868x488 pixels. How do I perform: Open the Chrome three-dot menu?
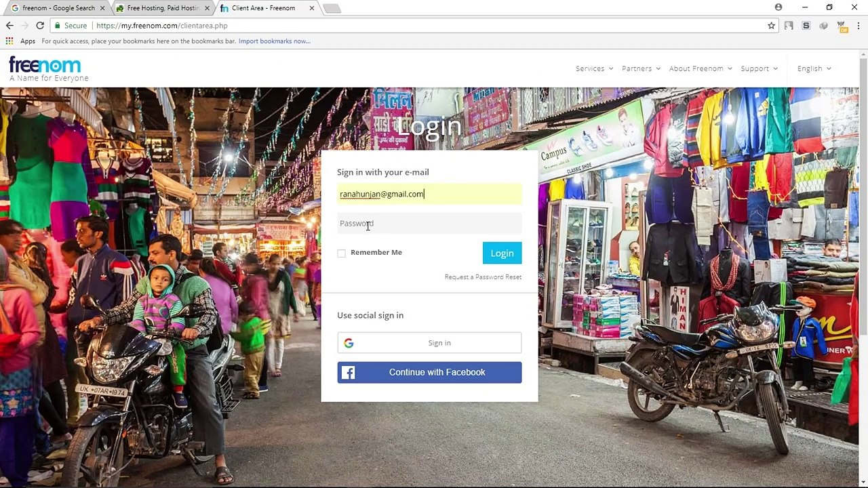pyautogui.click(x=859, y=26)
